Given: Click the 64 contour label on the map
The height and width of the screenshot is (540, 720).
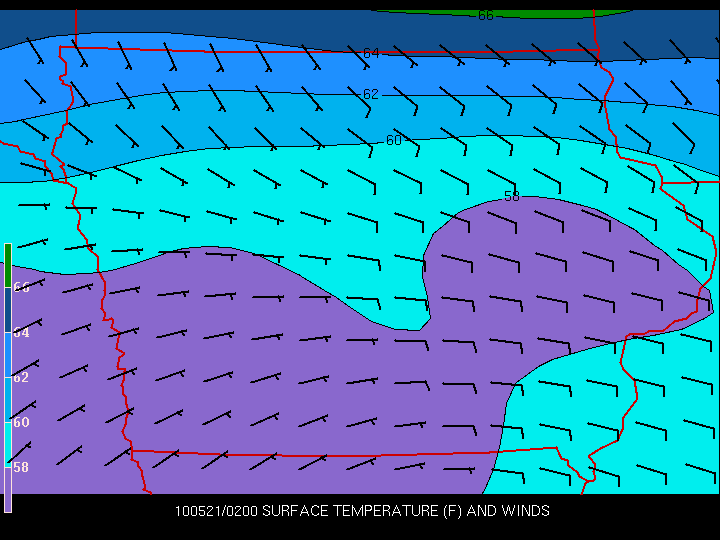Looking at the screenshot, I should click(371, 53).
